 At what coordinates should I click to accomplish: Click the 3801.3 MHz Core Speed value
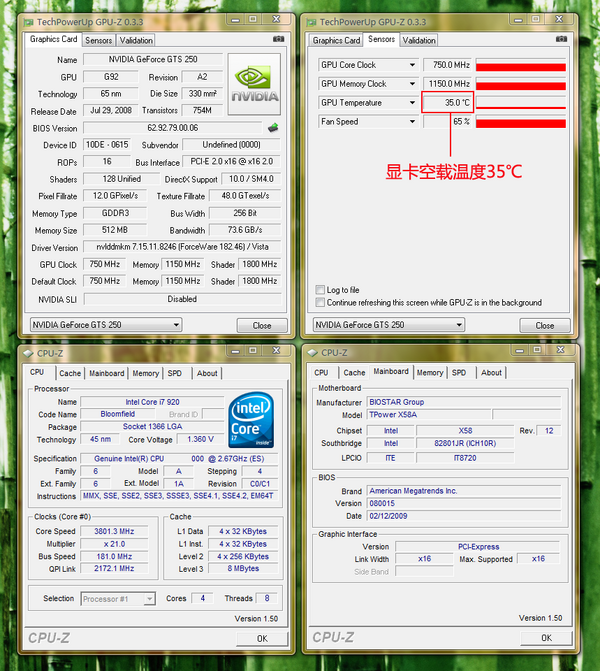114,531
